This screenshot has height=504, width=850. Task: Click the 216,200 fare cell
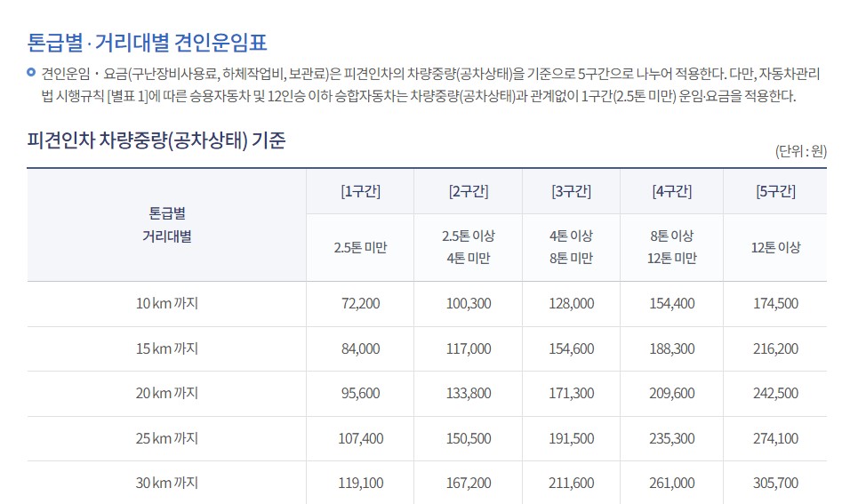point(775,349)
